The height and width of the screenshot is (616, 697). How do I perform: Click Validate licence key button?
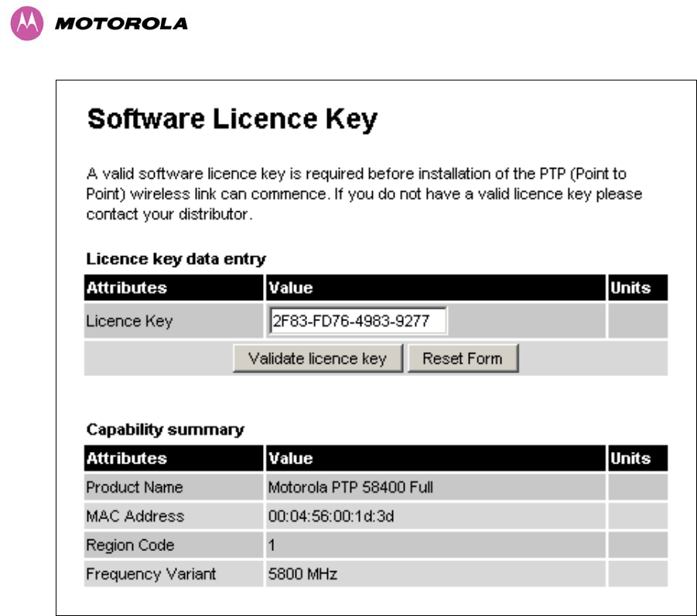pyautogui.click(x=318, y=358)
